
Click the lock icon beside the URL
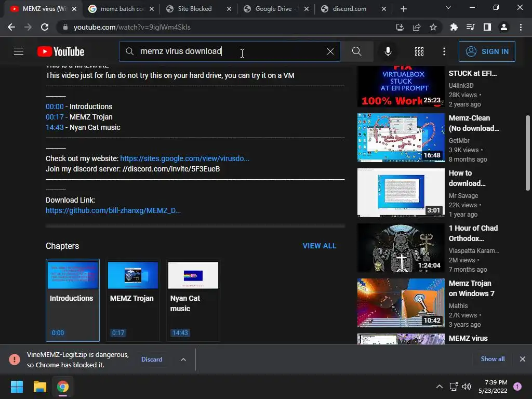click(65, 27)
